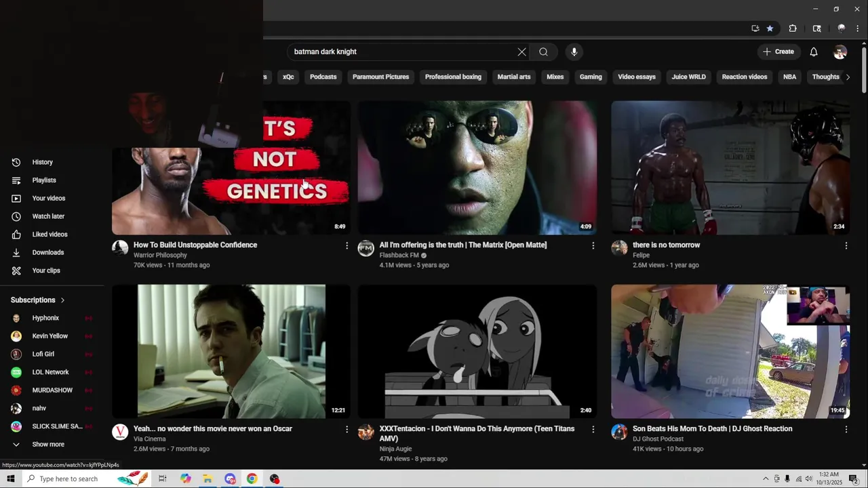Click Flashback FM channel avatar
The image size is (868, 488).
point(366,248)
